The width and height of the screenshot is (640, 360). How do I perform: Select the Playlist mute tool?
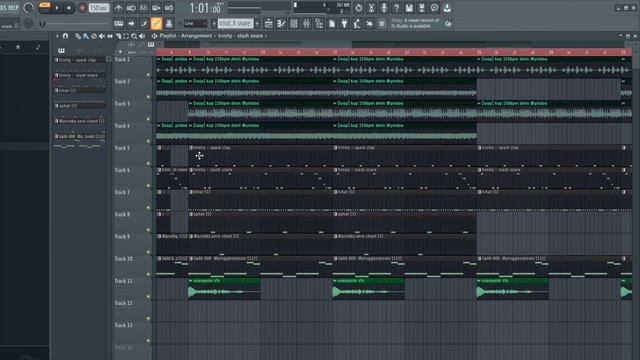[102, 36]
